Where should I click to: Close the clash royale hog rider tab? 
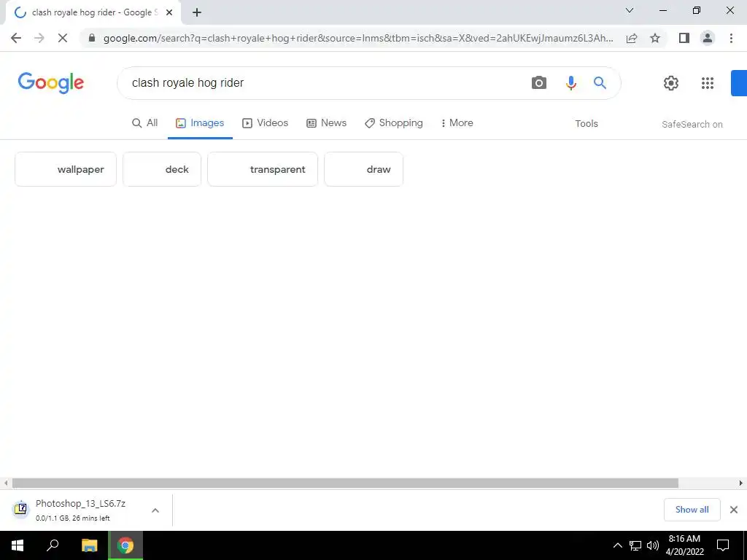click(x=169, y=12)
